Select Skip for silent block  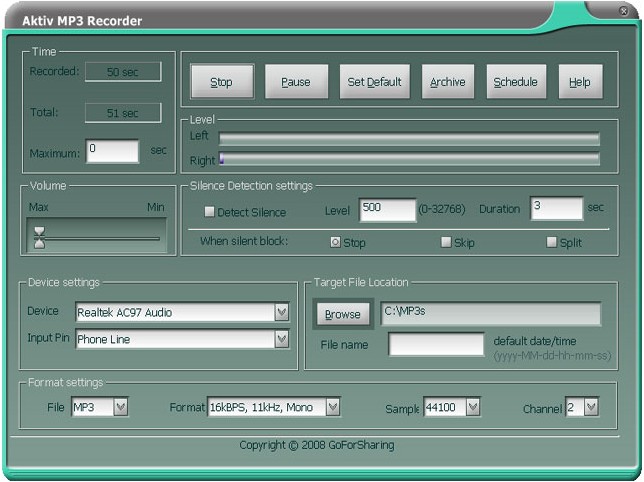[x=446, y=242]
